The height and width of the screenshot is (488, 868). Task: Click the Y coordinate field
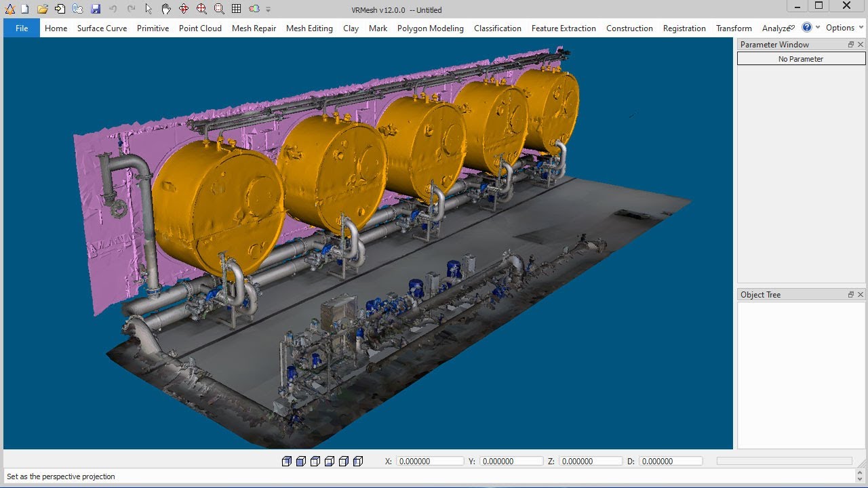click(x=511, y=462)
